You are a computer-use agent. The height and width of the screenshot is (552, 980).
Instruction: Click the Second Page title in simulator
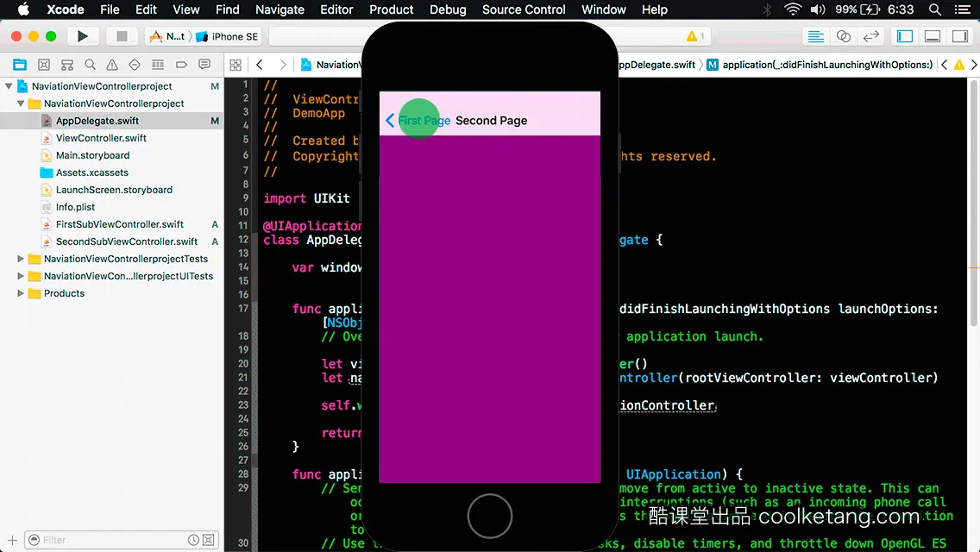491,121
